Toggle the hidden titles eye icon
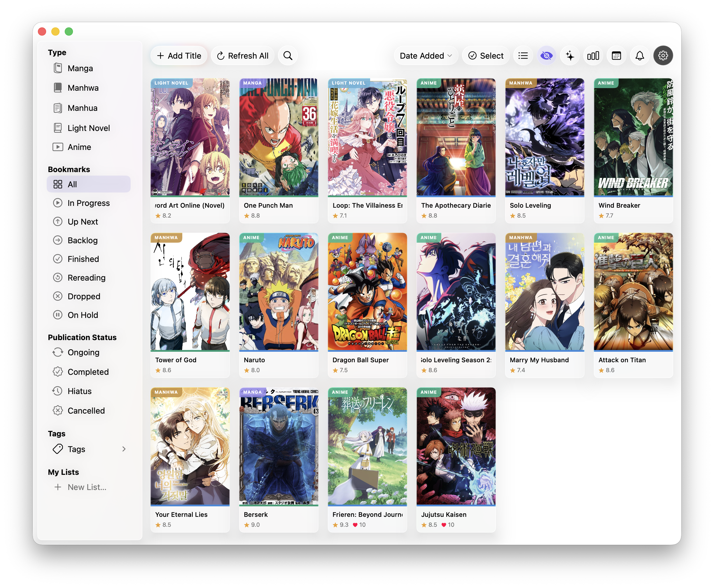714x588 pixels. [546, 55]
